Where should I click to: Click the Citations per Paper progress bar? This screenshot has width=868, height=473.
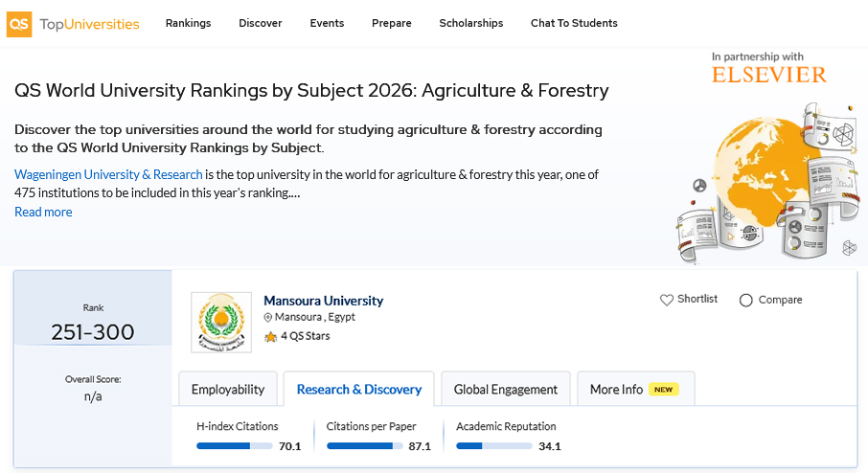[x=365, y=446]
